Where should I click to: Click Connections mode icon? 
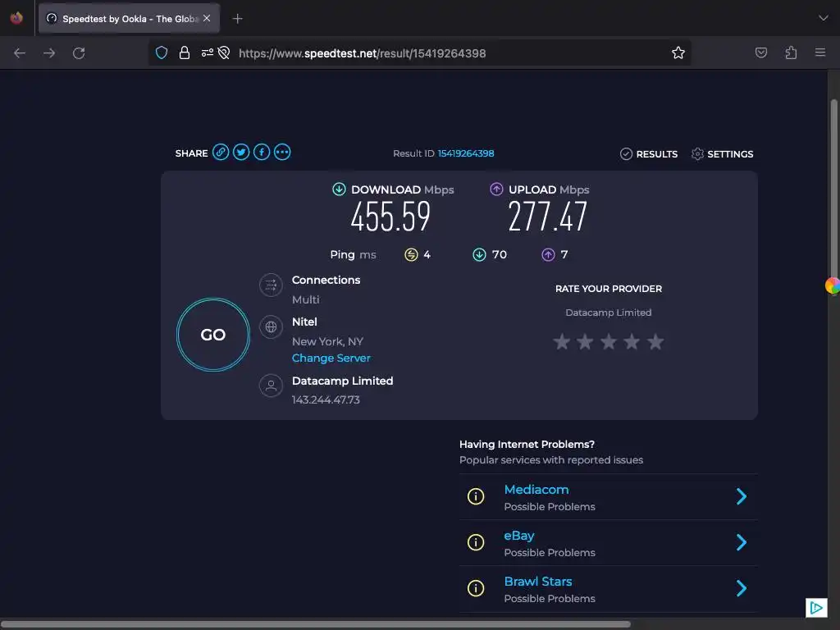(271, 285)
